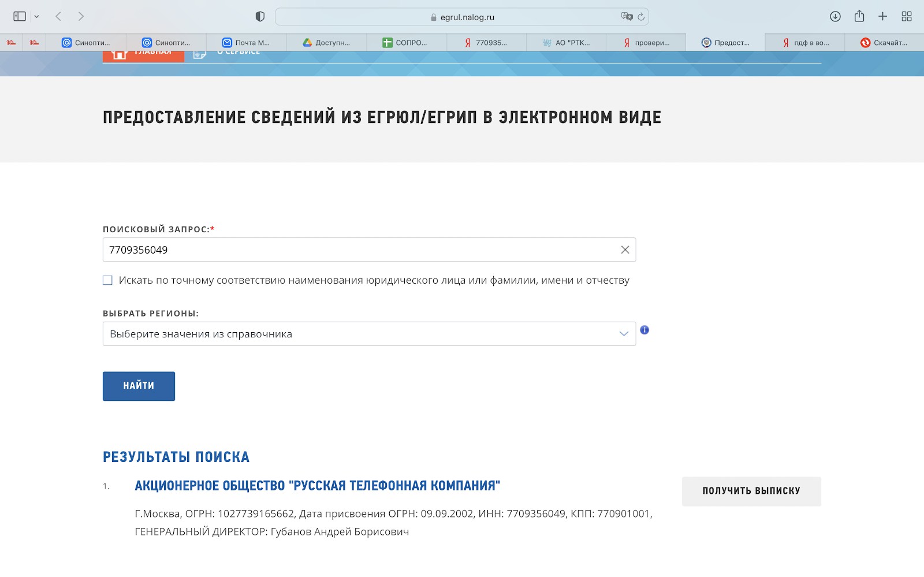Reload the egrul.nalog.ru page
This screenshot has height=577, width=924.
click(641, 17)
